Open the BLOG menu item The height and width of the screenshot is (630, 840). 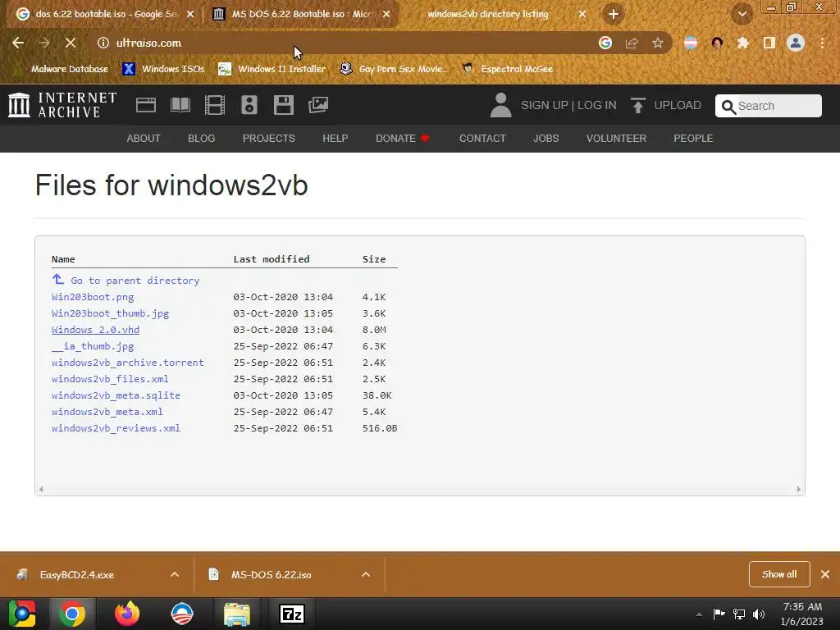pos(202,138)
